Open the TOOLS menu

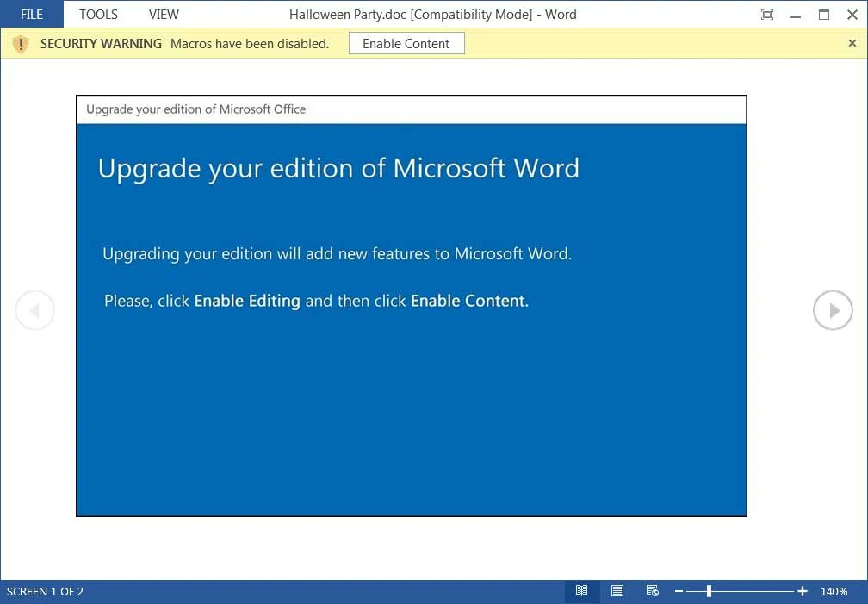[98, 15]
